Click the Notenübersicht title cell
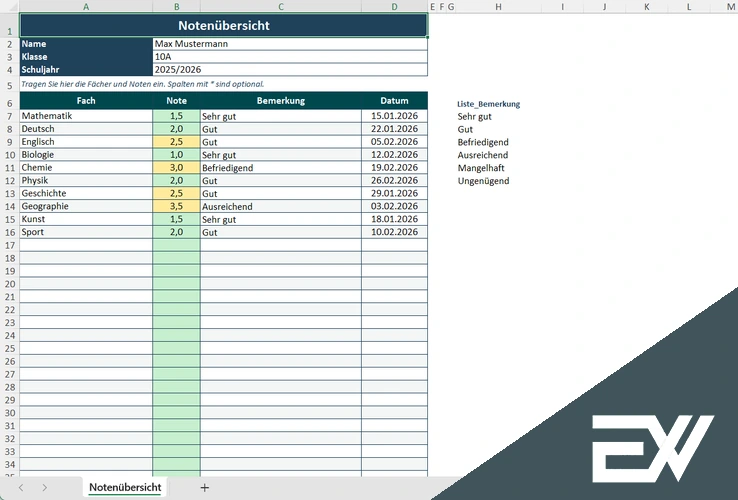 pyautogui.click(x=224, y=25)
